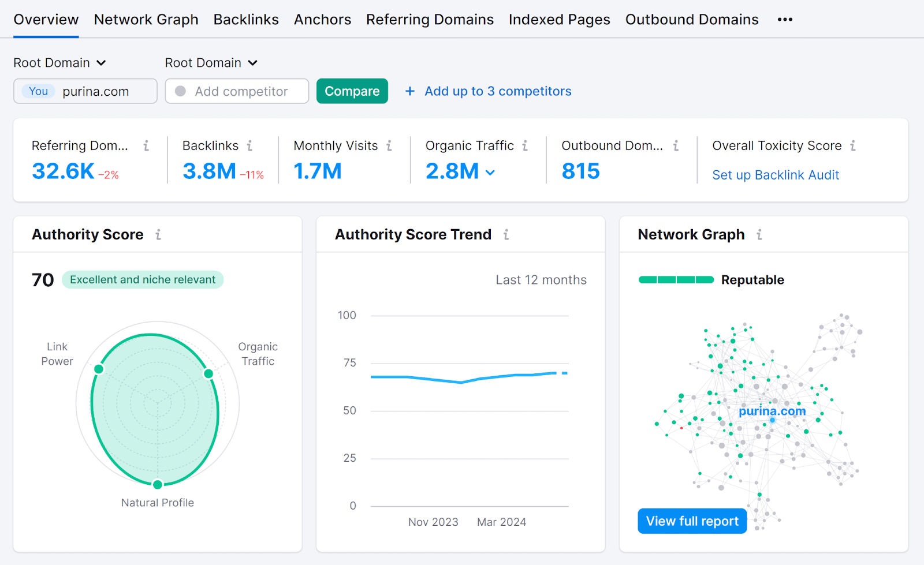Click the Reputable rating bar
This screenshot has height=565, width=924.
[x=676, y=279]
